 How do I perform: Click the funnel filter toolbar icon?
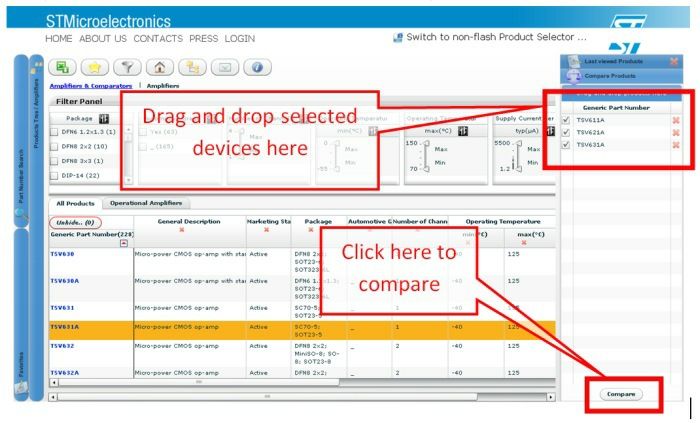pyautogui.click(x=127, y=67)
